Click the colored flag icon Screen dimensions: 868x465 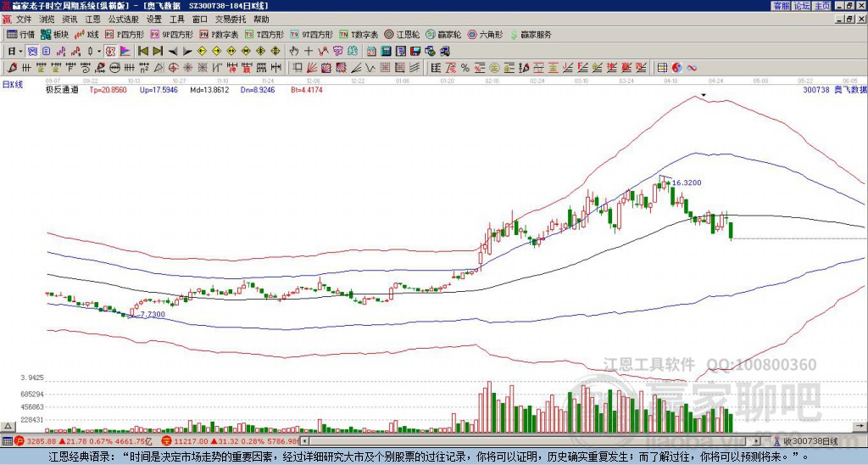[125, 52]
